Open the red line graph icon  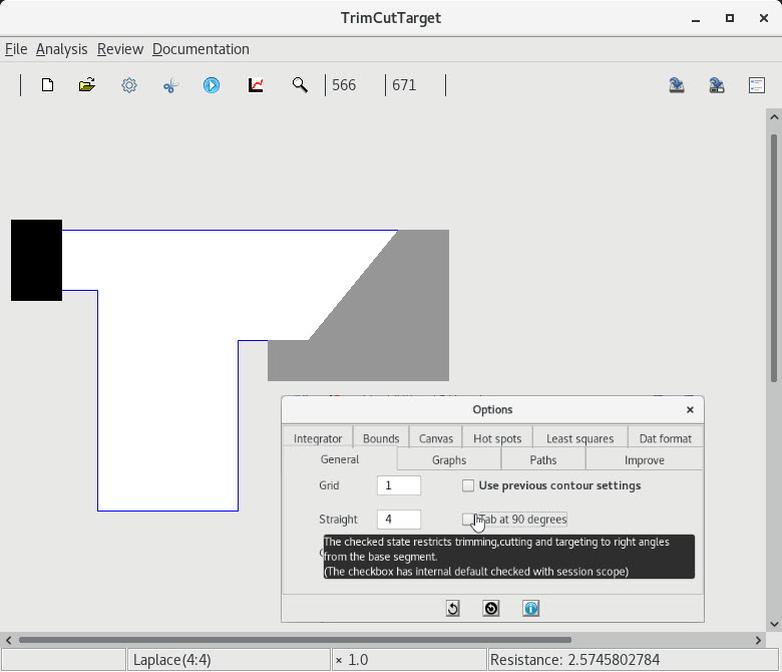(x=256, y=85)
